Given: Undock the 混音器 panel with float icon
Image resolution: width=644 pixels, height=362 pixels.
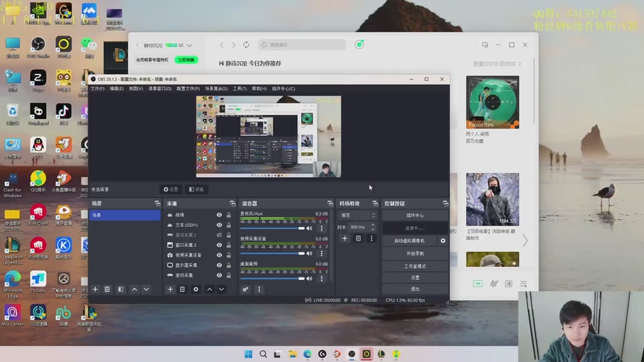Looking at the screenshot, I should click(x=330, y=204).
